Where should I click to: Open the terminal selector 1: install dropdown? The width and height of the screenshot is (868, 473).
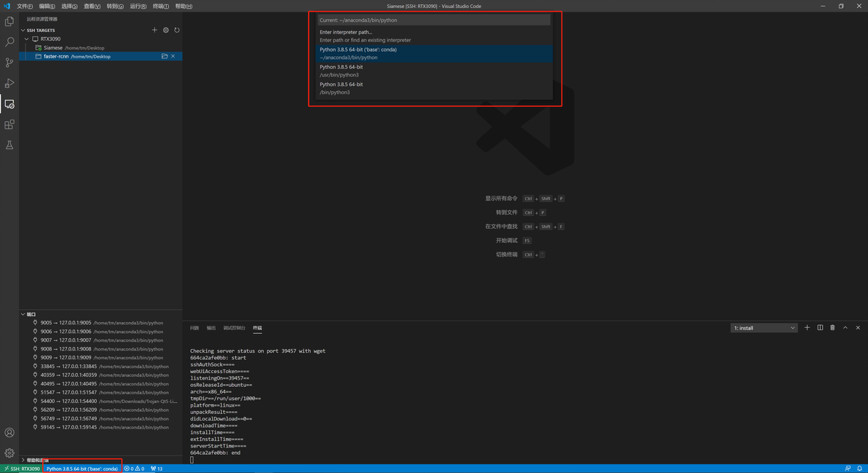(764, 328)
